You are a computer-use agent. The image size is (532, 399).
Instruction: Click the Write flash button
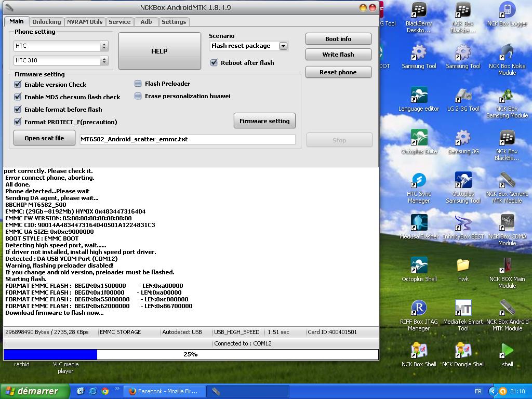[x=338, y=54]
